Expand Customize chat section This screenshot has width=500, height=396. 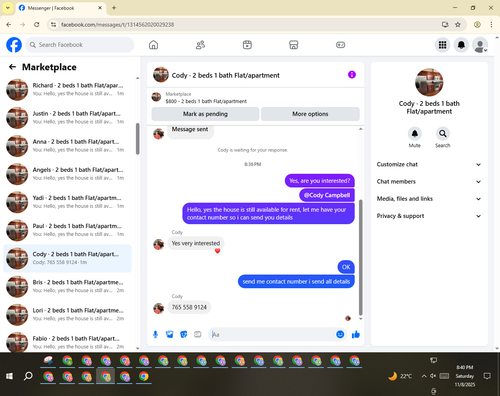tap(429, 164)
